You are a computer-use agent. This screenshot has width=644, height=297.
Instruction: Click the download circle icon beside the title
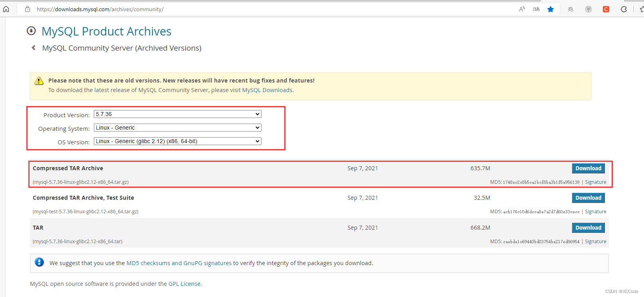tap(31, 31)
